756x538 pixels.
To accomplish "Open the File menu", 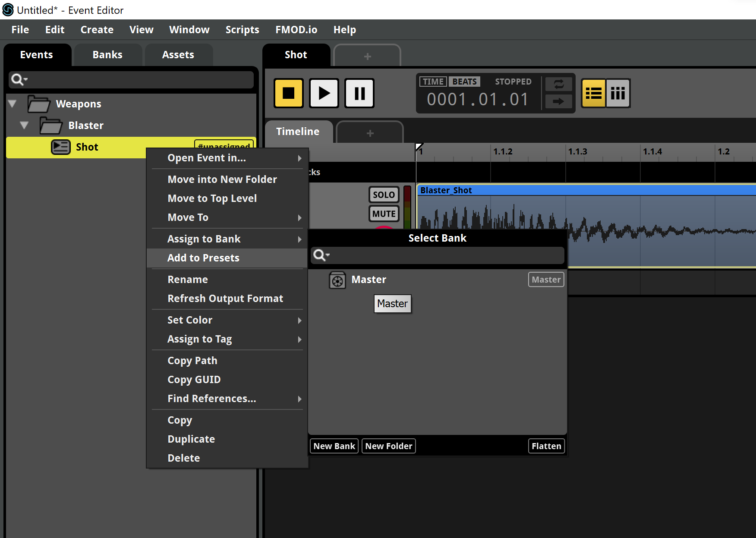I will (x=20, y=30).
